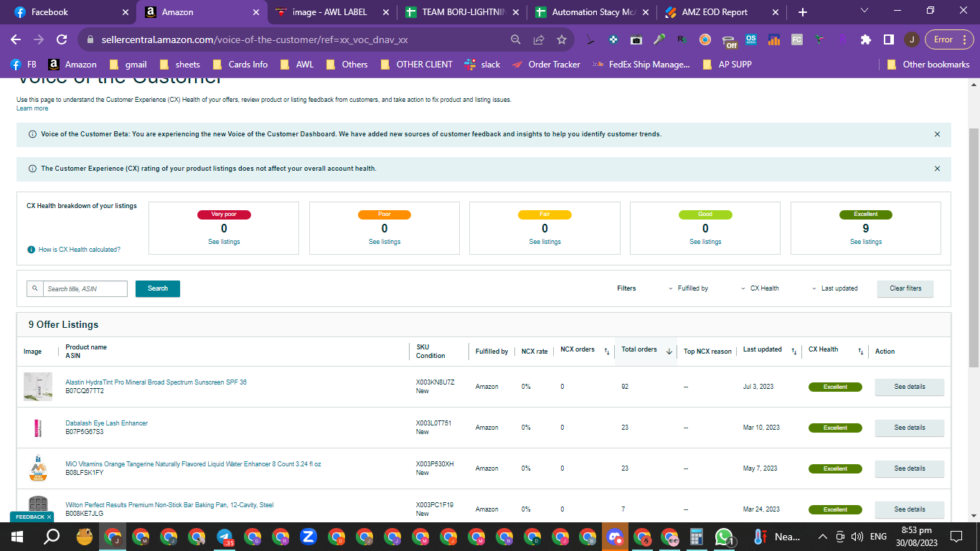This screenshot has height=551, width=980.
Task: Open the OS addon extension
Action: pos(751,39)
